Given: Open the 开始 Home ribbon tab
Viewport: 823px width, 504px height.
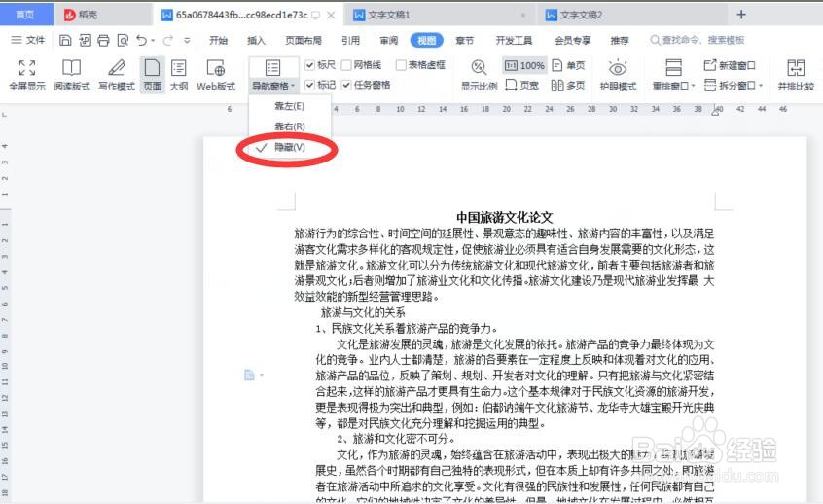Looking at the screenshot, I should point(218,41).
